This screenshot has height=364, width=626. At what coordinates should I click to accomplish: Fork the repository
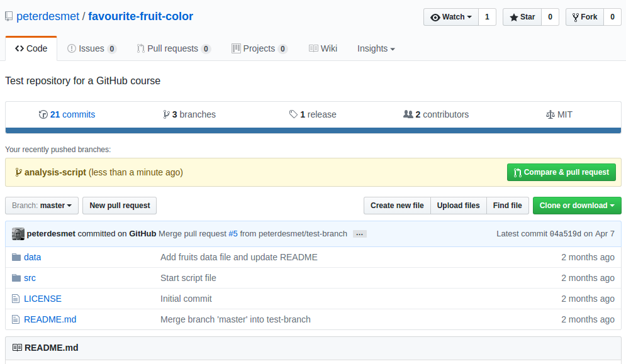[584, 17]
